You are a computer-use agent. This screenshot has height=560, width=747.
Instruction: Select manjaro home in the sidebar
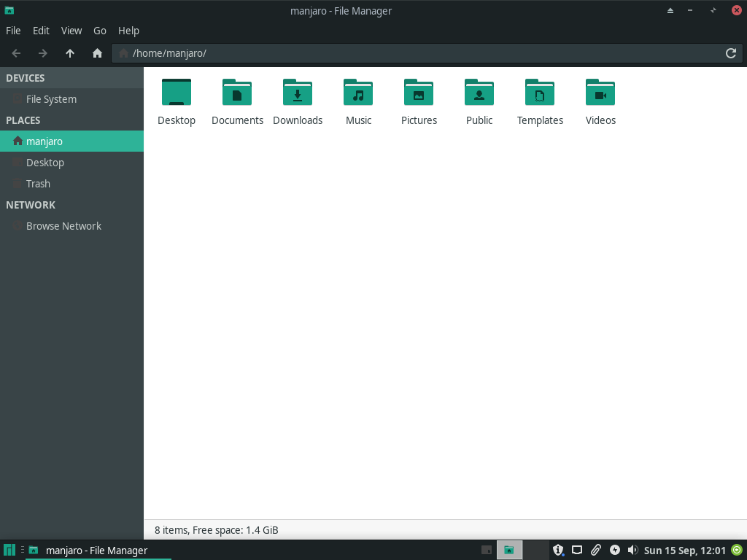click(71, 141)
